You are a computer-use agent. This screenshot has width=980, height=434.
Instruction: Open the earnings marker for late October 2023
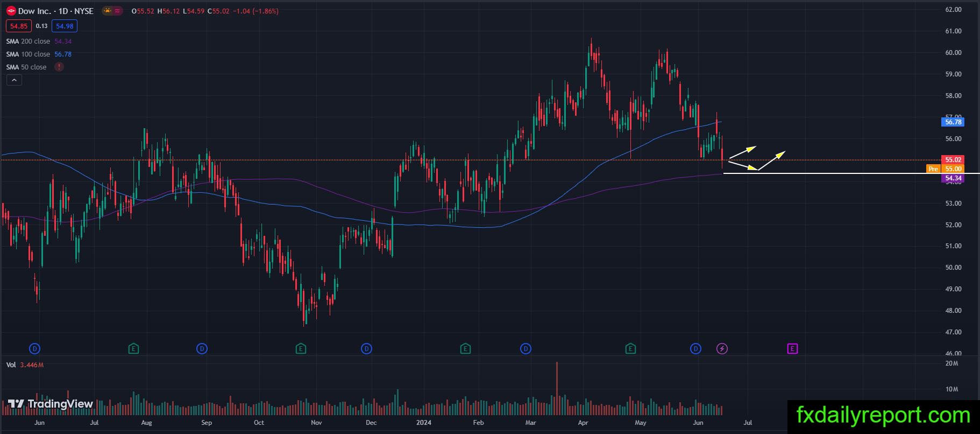(301, 349)
